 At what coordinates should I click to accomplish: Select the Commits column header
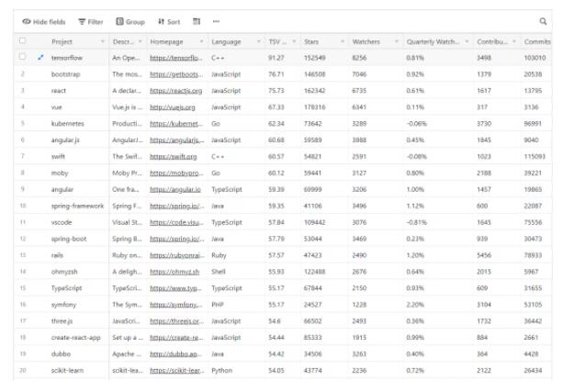(x=536, y=41)
